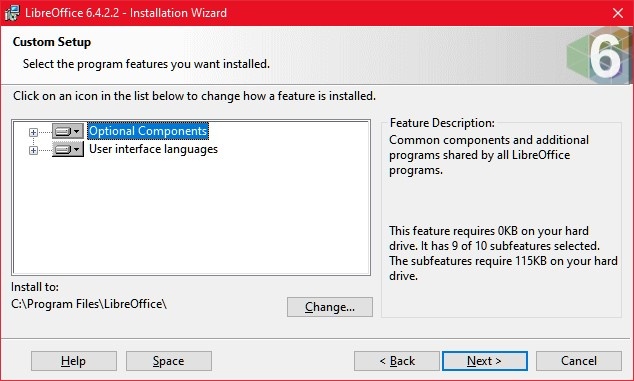Open the install-state icon for Optional Components
This screenshot has width=634, height=381.
tap(68, 131)
